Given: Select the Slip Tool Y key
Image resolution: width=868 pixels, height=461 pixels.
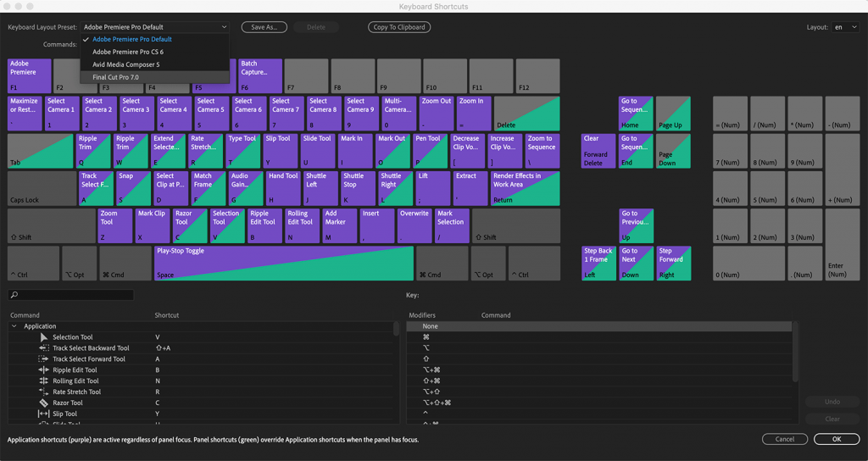Looking at the screenshot, I should (280, 151).
